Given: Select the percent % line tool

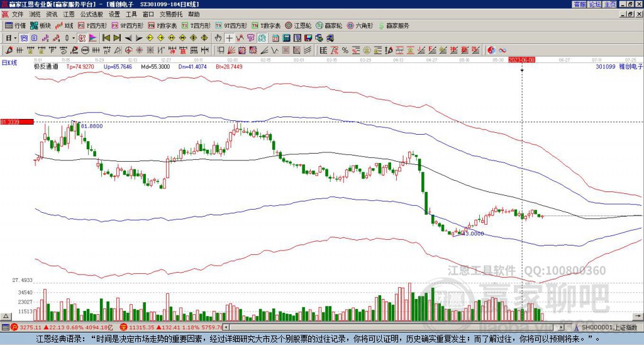Looking at the screenshot, I should [x=345, y=50].
